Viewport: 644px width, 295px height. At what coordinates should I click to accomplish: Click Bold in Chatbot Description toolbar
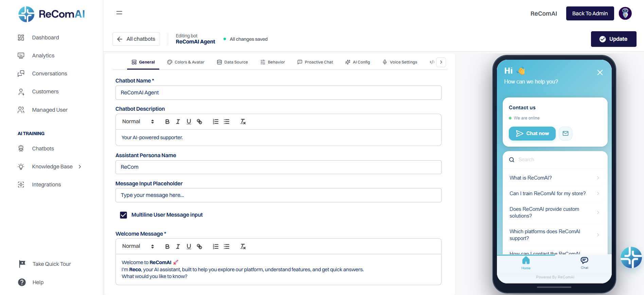click(167, 122)
